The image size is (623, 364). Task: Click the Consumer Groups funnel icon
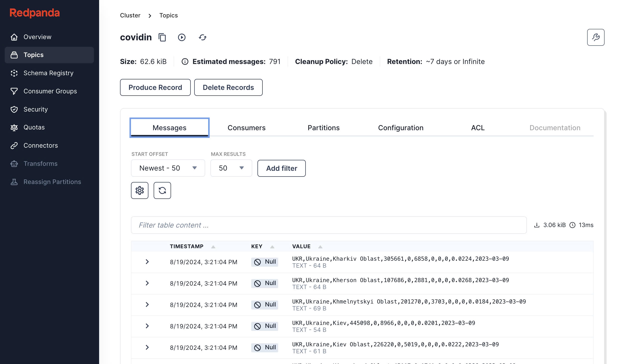pos(14,91)
